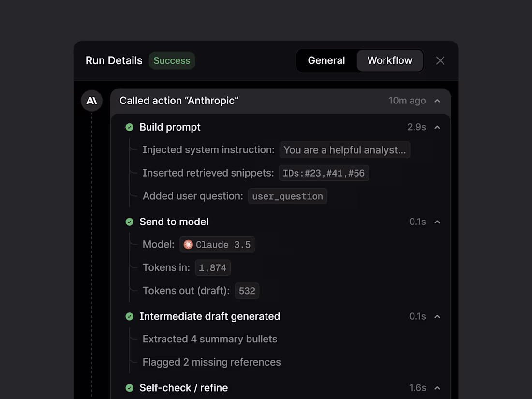Click the green success check beside Build prompt
This screenshot has height=399, width=532.
pos(129,127)
